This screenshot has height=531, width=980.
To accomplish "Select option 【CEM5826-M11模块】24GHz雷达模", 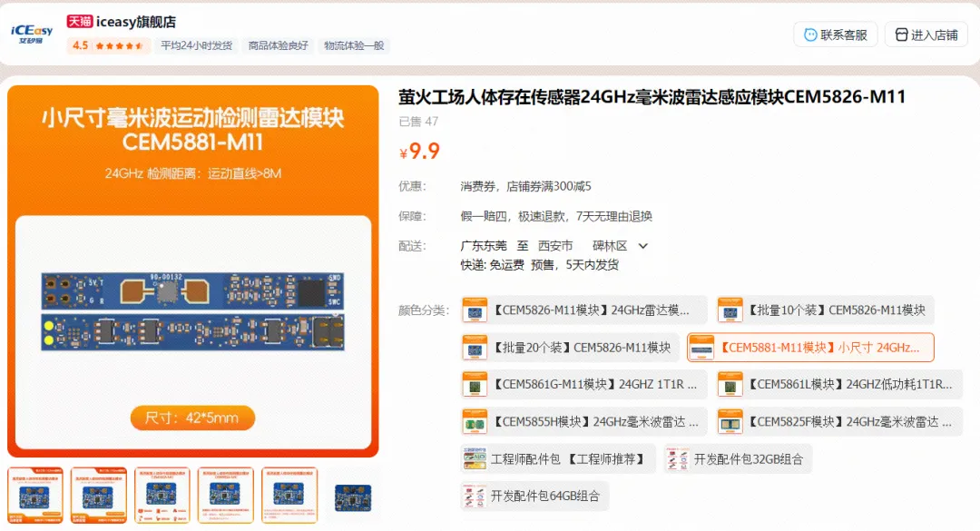I will [x=583, y=310].
